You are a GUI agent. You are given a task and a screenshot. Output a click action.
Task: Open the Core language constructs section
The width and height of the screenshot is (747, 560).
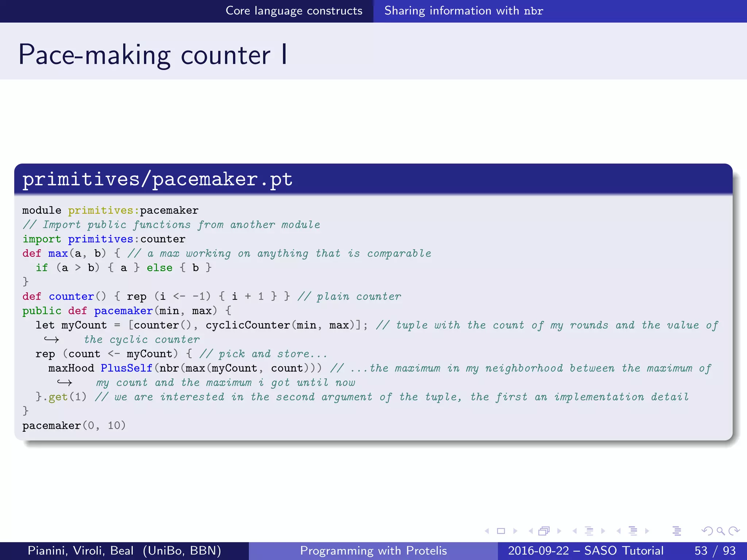tap(294, 11)
